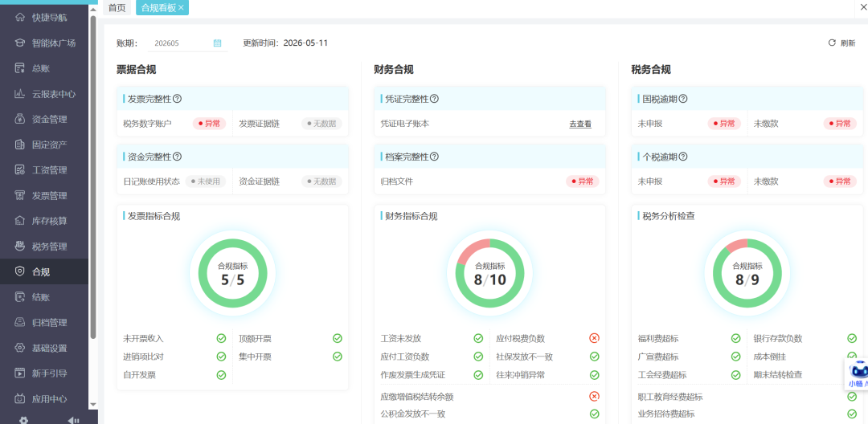
Task: Open the 小畅 AI assistant robot
Action: pyautogui.click(x=857, y=373)
